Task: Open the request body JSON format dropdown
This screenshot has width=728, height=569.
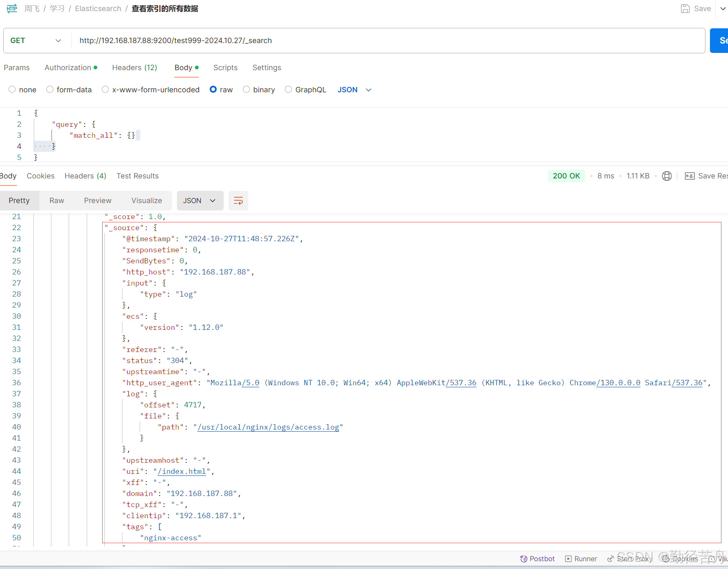Action: coord(354,90)
